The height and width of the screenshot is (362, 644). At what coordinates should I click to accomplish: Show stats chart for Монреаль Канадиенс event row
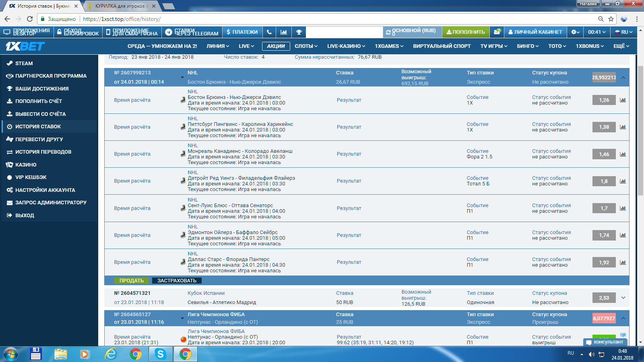point(623,154)
